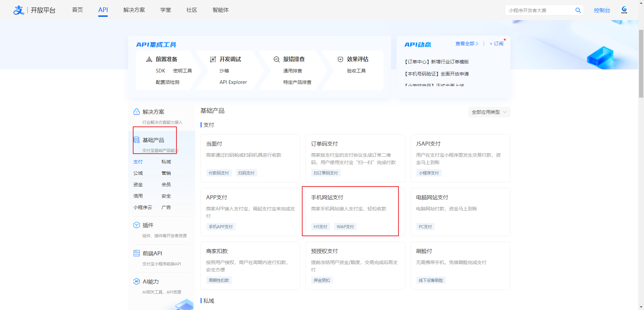Select 公域 in sidebar categories

pyautogui.click(x=138, y=173)
